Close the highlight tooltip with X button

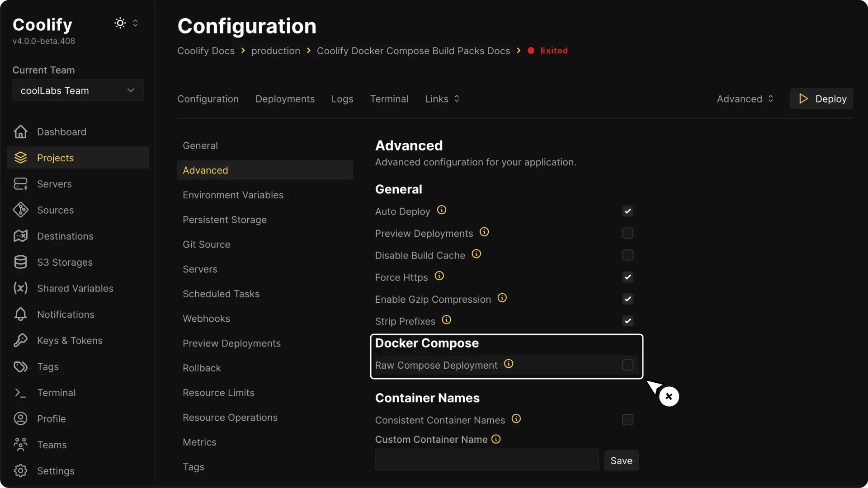click(x=669, y=396)
